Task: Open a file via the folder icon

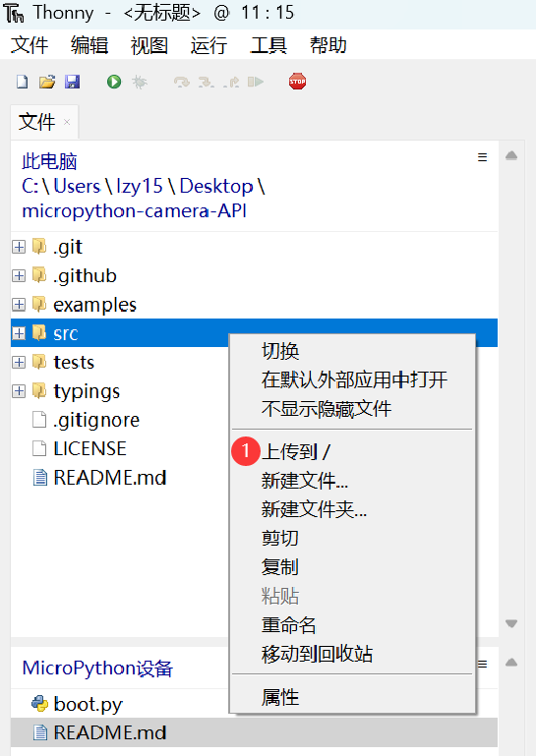Action: 47,82
